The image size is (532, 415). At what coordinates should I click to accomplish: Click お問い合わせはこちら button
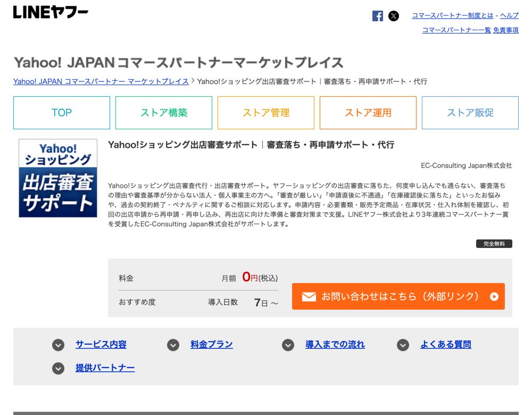(x=398, y=296)
